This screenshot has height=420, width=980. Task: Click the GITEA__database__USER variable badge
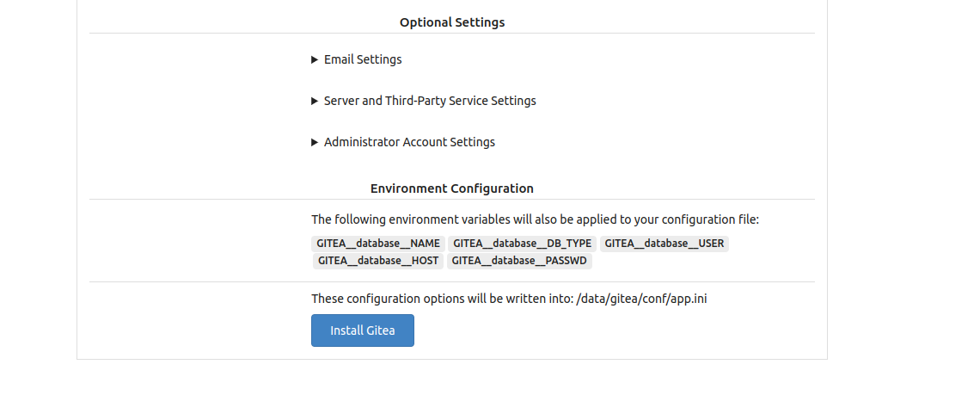pyautogui.click(x=664, y=244)
